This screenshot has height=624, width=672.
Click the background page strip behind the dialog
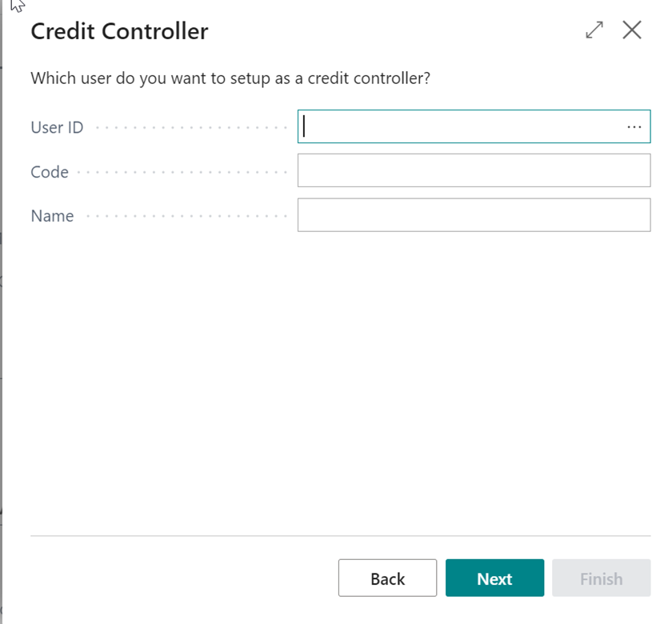[x=1, y=312]
